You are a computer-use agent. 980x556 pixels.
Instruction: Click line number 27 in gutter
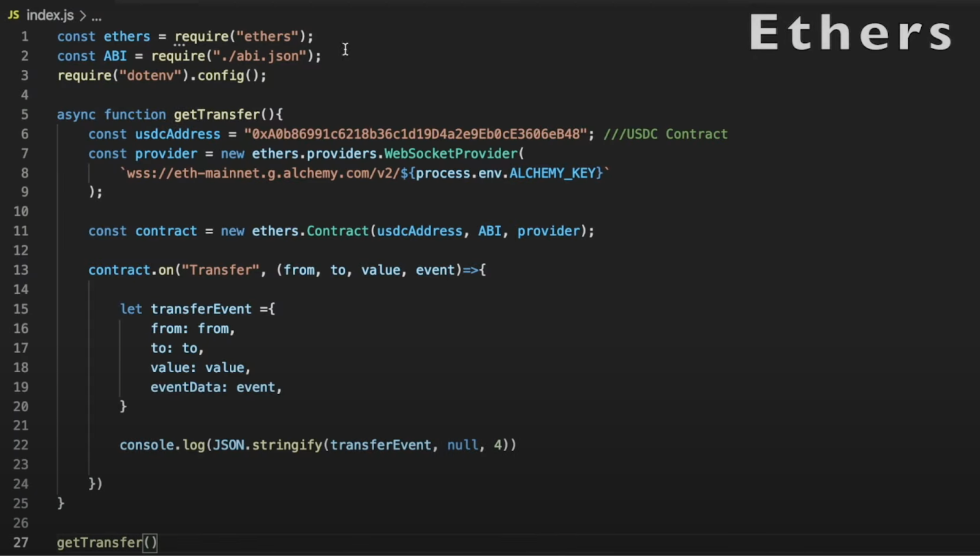(x=21, y=543)
